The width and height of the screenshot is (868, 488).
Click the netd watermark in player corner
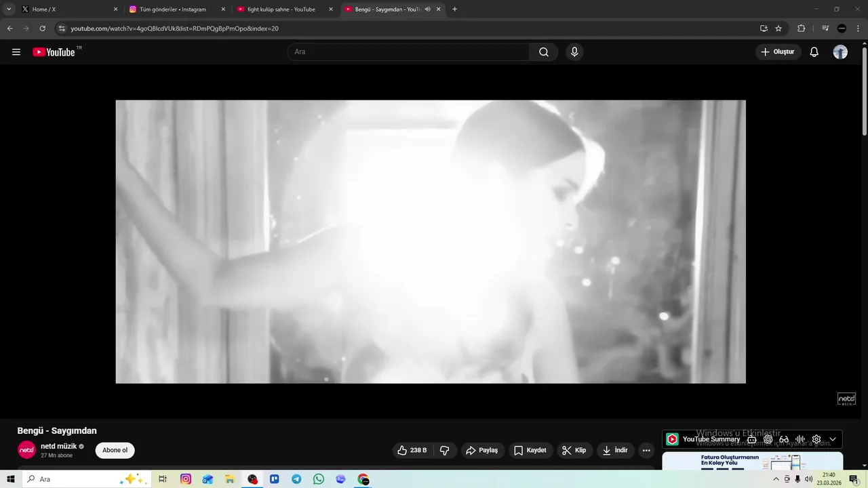tap(846, 399)
